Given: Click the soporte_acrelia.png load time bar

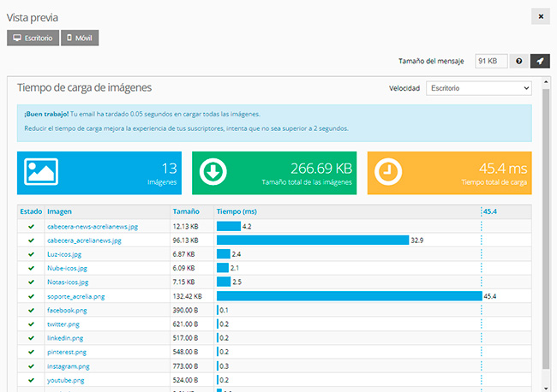Looking at the screenshot, I should [x=349, y=296].
